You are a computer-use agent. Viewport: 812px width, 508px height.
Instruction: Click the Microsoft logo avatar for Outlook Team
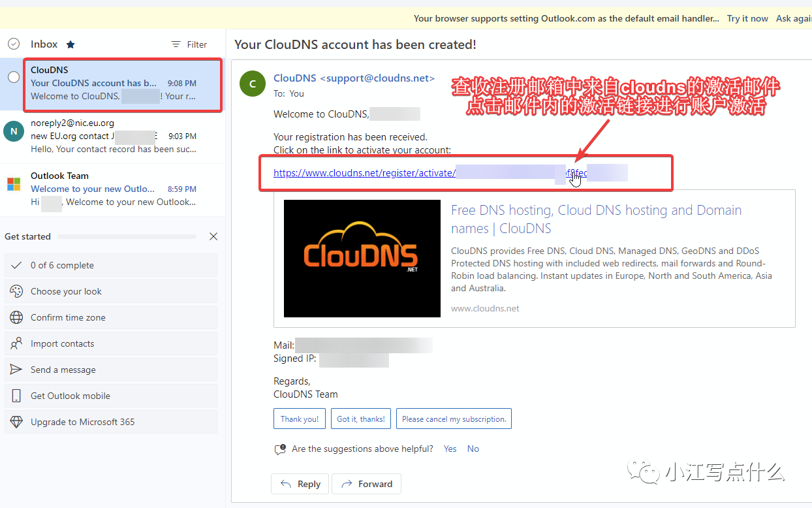[14, 184]
